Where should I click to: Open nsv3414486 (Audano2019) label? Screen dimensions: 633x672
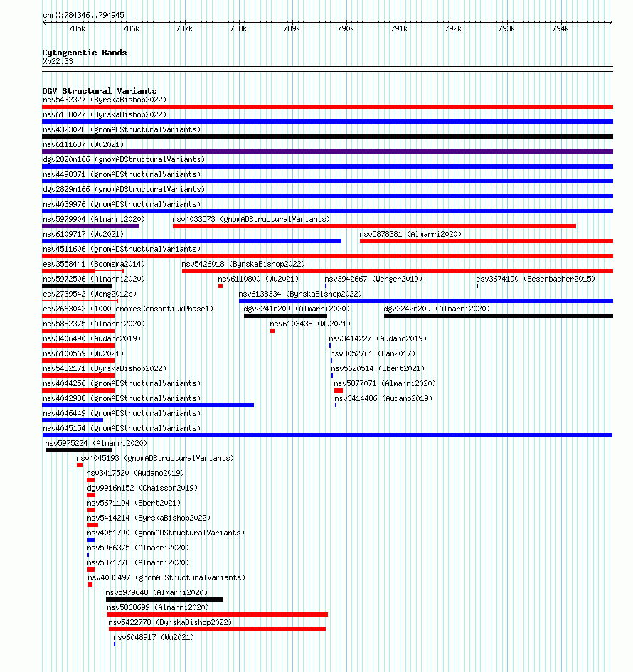tap(383, 398)
